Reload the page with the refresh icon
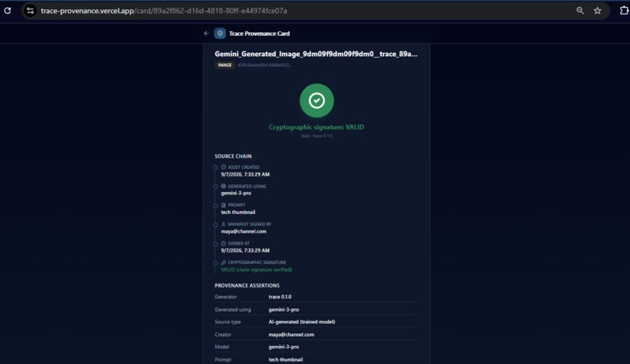The width and height of the screenshot is (630, 364). pos(8,11)
